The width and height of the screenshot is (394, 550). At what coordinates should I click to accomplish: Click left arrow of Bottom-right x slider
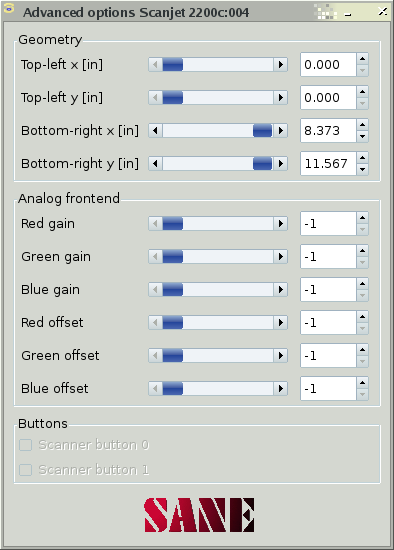click(155, 131)
